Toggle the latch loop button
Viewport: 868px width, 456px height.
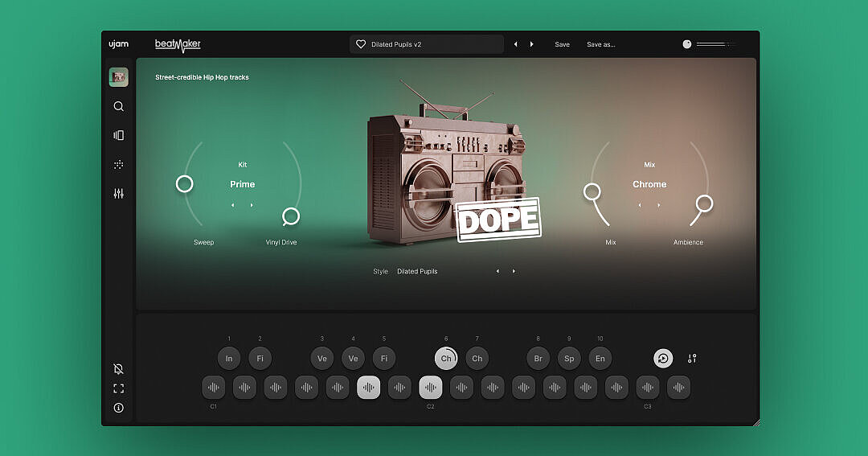(x=663, y=359)
